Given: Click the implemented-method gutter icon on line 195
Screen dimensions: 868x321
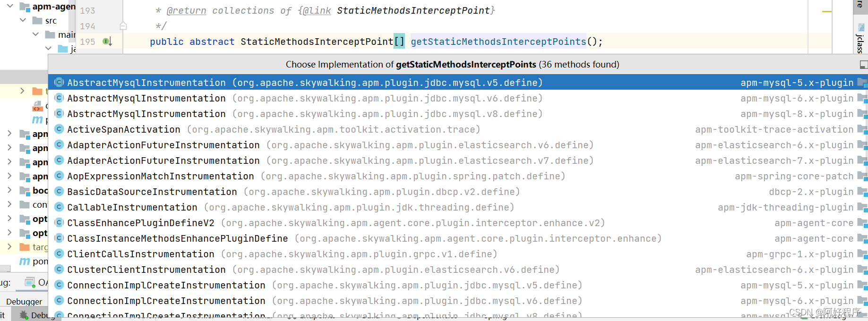Looking at the screenshot, I should coord(107,42).
